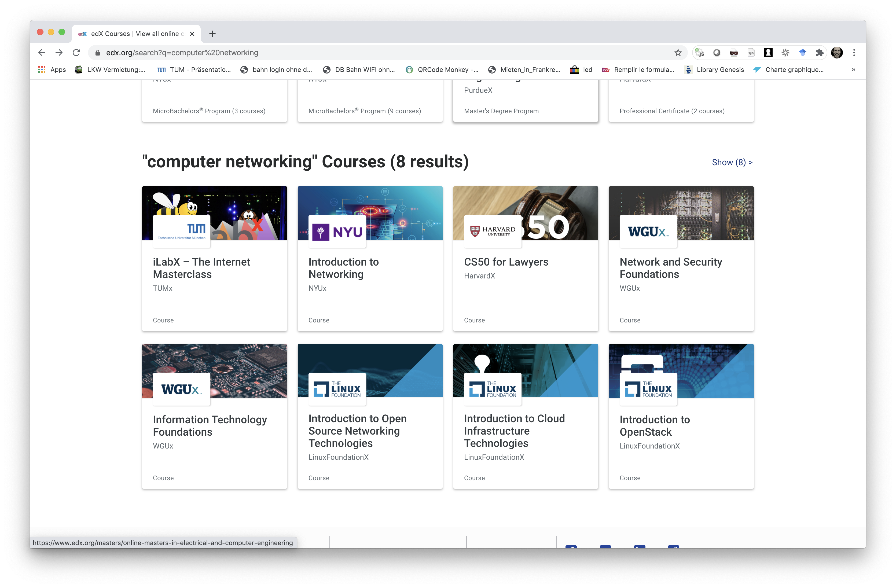896x588 pixels.
Task: Click the Harvard University logo thumbnail
Action: coord(493,231)
